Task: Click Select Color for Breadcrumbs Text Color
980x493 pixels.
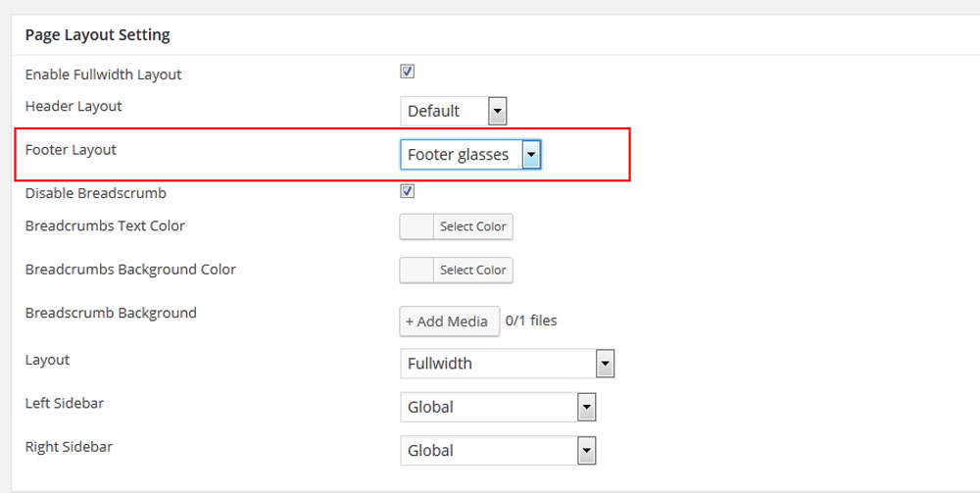Action: pos(472,226)
